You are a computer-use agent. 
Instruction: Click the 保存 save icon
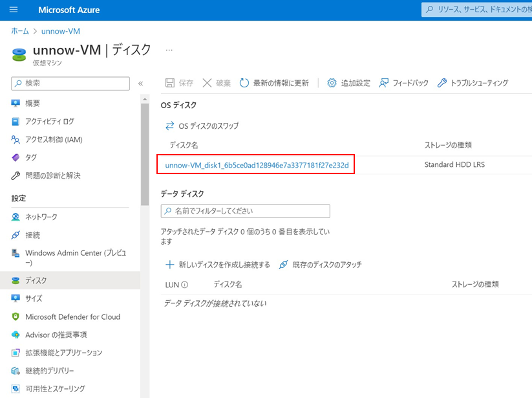[170, 83]
